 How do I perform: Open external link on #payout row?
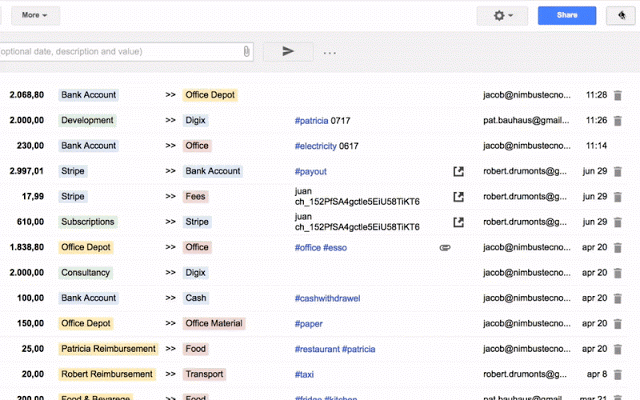tap(459, 171)
